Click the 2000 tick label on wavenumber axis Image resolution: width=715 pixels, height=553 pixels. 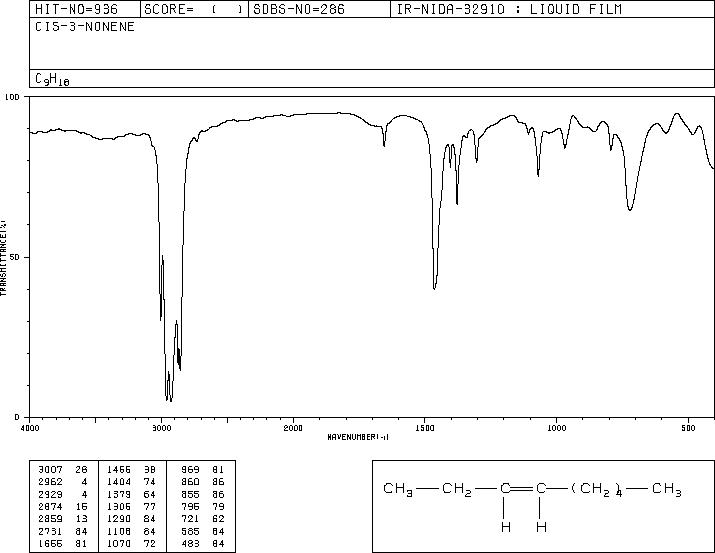(293, 428)
